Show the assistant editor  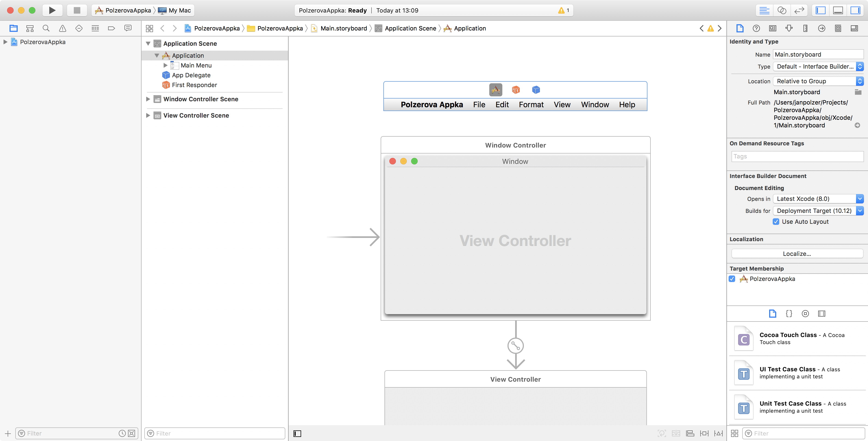(782, 10)
